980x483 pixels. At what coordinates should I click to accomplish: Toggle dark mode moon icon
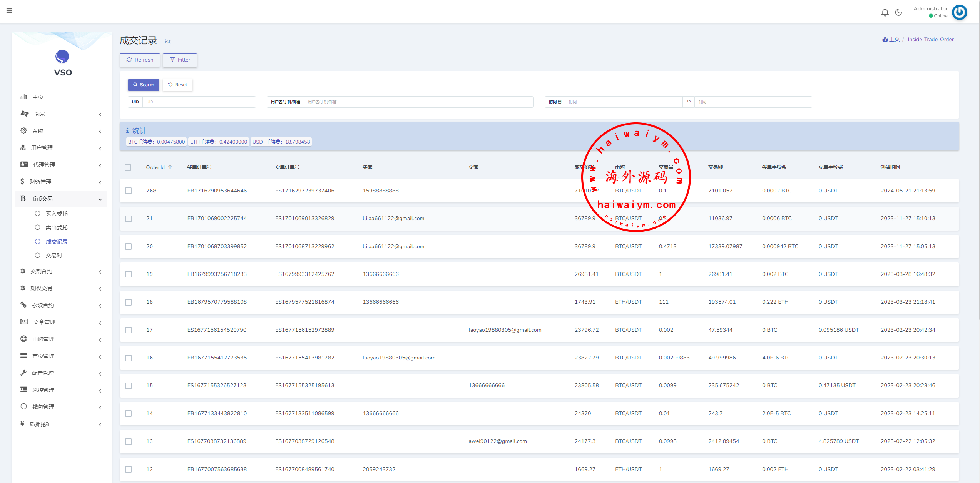click(898, 12)
